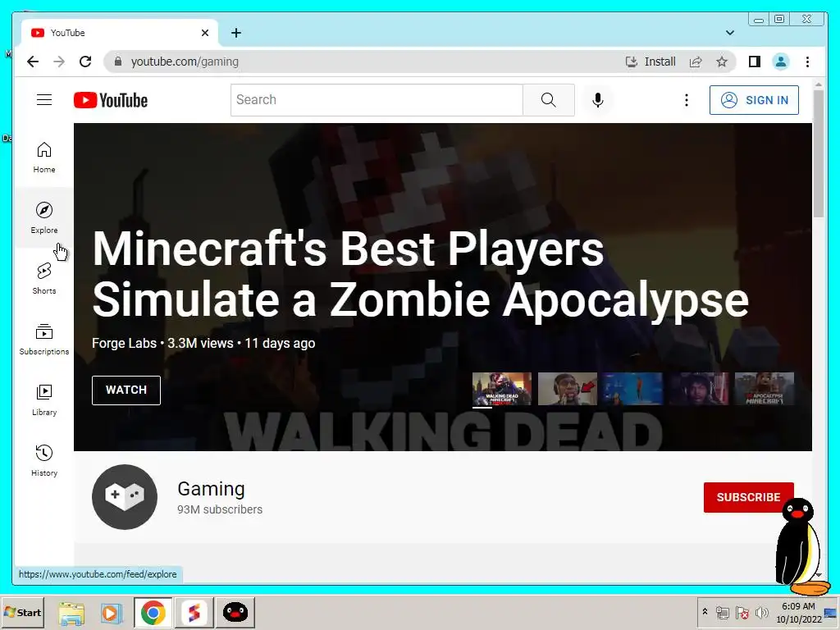Image resolution: width=840 pixels, height=630 pixels.
Task: Select the Walking Dead Minecraft thumbnail
Action: 501,389
